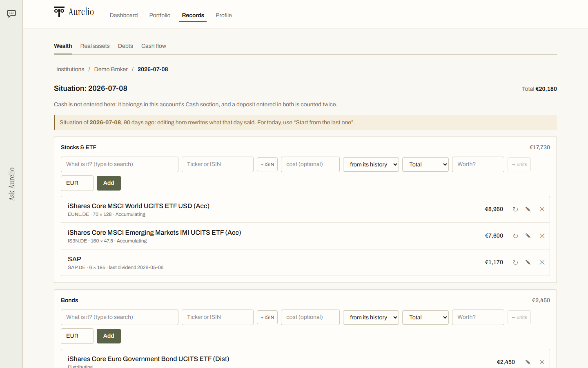The height and width of the screenshot is (368, 588).
Task: Focus 'What is it?' search field in Stocks & ETF
Action: tap(120, 164)
